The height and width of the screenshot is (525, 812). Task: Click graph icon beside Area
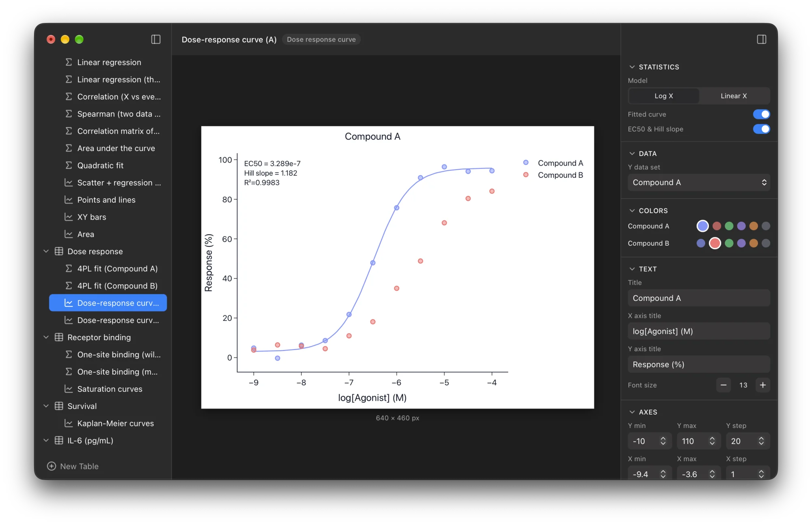tap(69, 234)
